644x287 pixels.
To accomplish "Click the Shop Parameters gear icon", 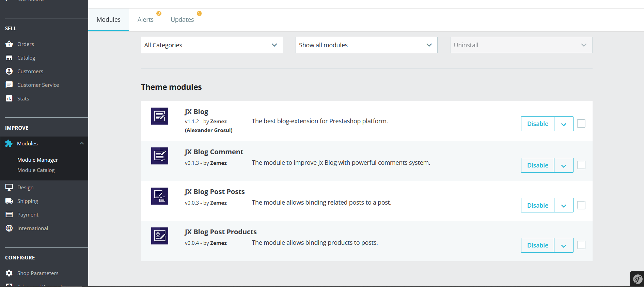I will [x=9, y=273].
